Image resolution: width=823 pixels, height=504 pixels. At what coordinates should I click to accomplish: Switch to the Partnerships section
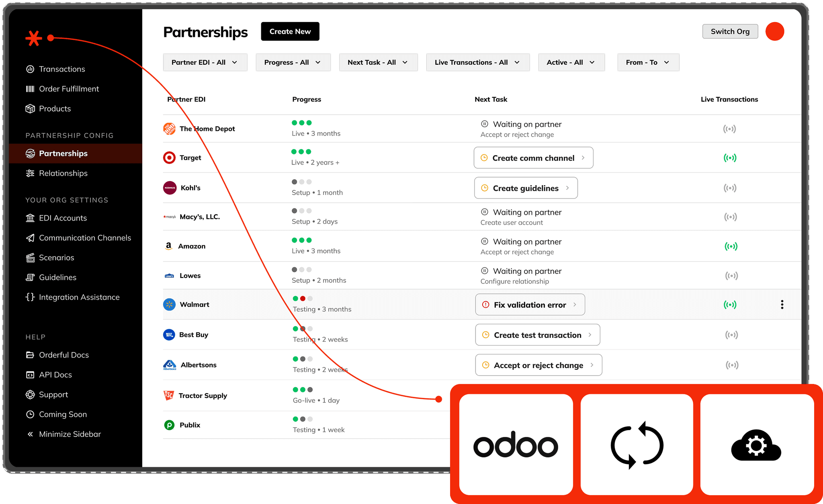click(63, 153)
